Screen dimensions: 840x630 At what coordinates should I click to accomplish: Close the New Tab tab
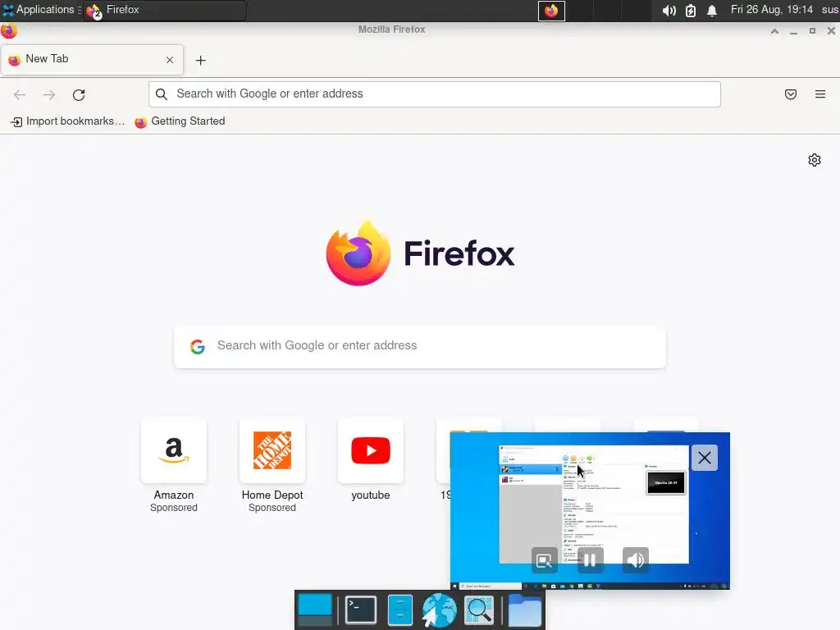170,60
